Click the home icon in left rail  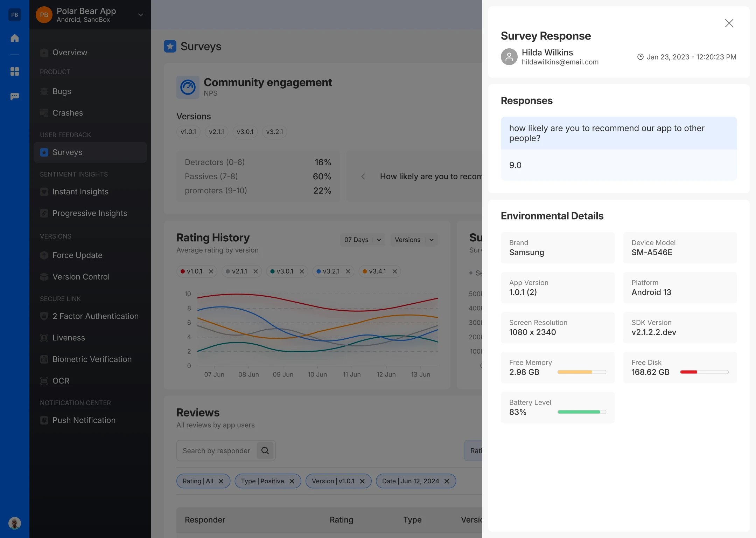click(x=14, y=38)
